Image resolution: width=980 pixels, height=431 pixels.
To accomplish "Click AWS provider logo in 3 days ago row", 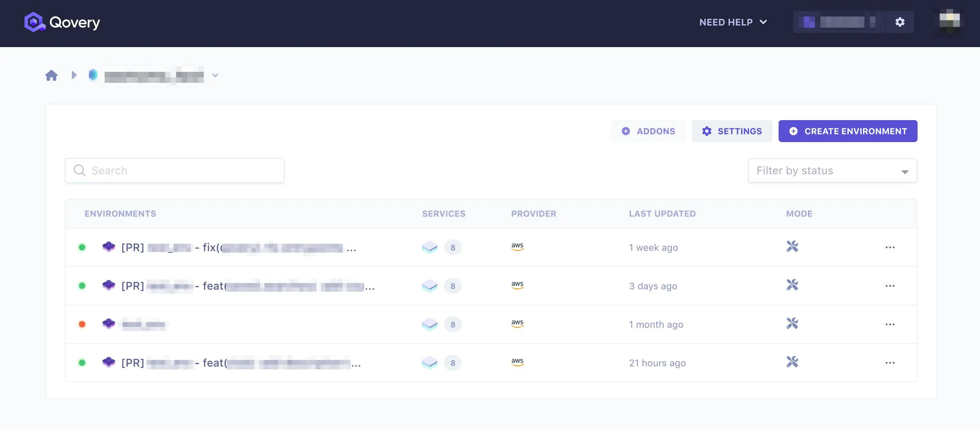I will pos(517,285).
